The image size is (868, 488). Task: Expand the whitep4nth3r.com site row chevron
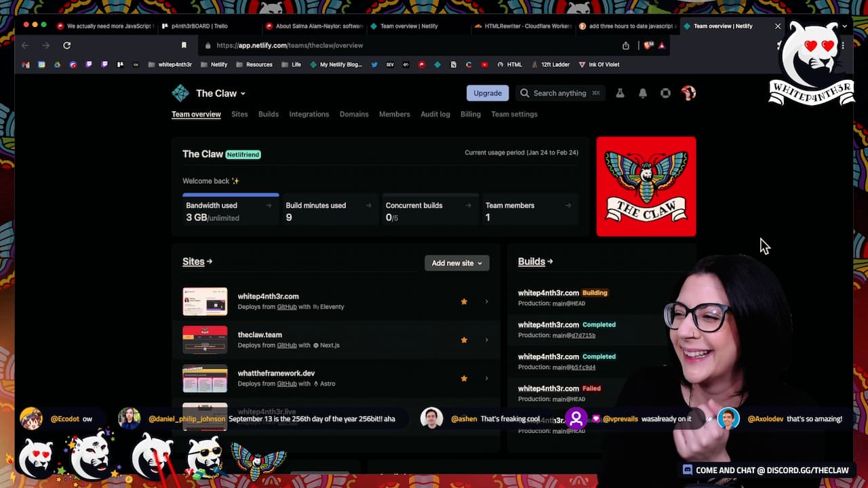point(487,301)
